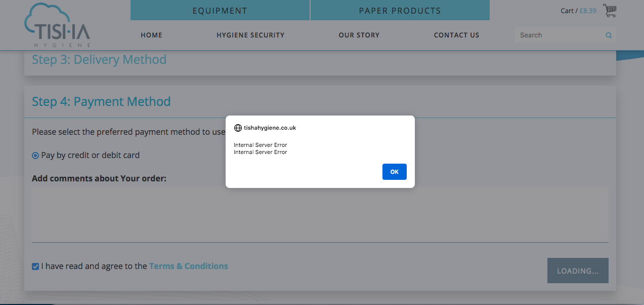Open the Terms & Conditions link
644x305 pixels.
pos(189,266)
